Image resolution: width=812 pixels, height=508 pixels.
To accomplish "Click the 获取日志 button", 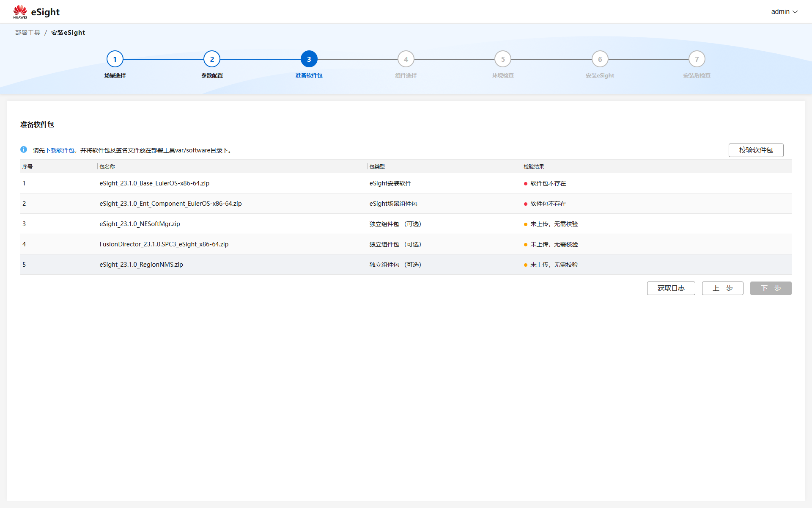I will click(671, 288).
